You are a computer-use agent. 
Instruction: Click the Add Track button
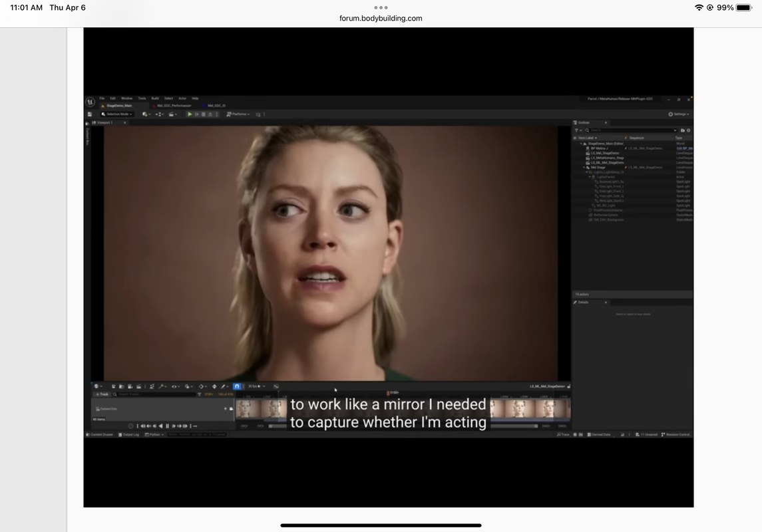click(102, 394)
